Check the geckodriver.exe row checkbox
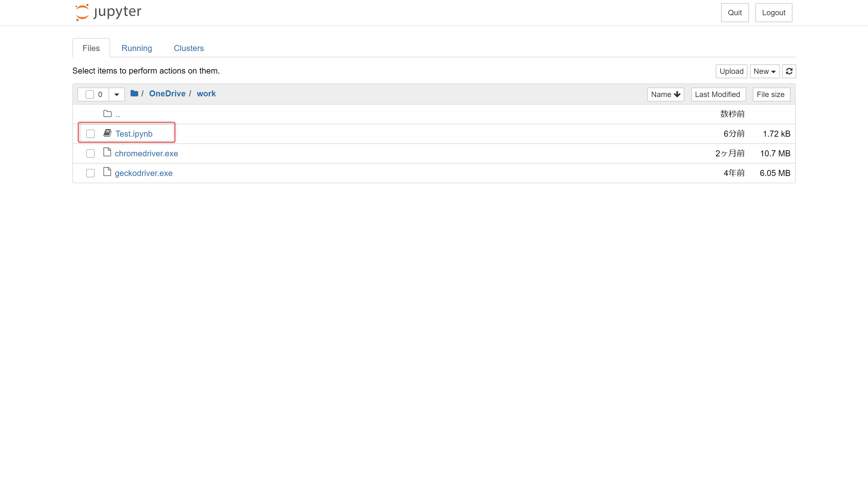The image size is (868, 488). (90, 173)
